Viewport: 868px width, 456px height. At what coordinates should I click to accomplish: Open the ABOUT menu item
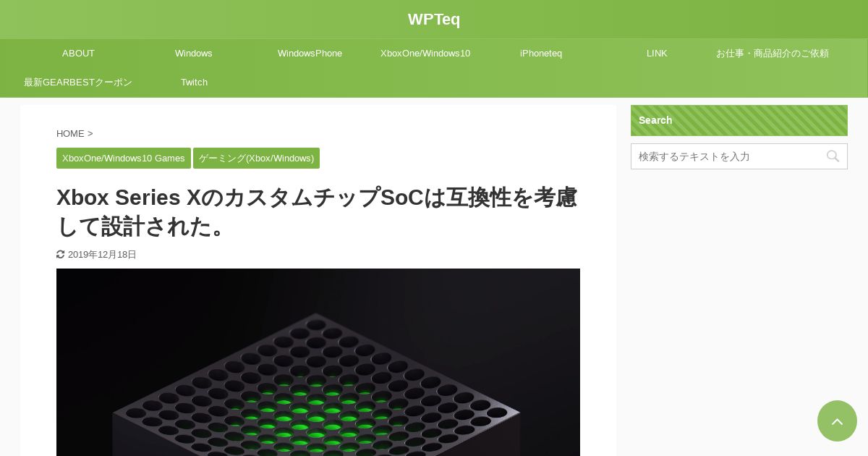78,53
